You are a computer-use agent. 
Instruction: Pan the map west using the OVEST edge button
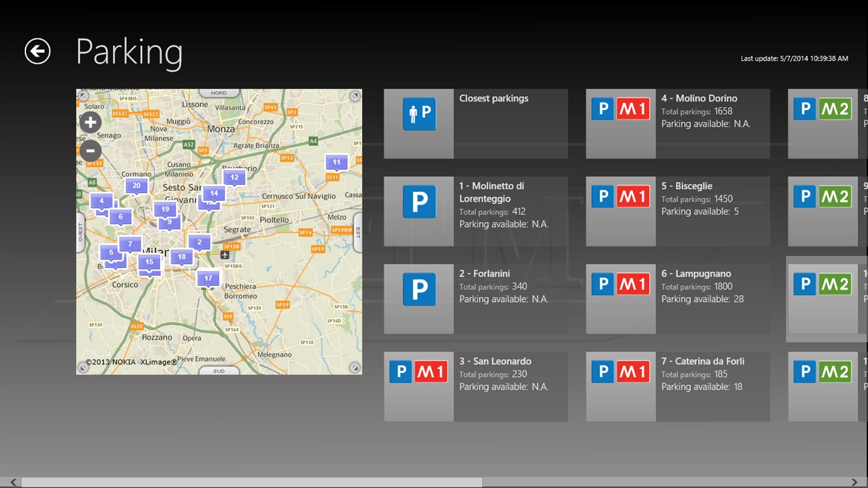80,231
